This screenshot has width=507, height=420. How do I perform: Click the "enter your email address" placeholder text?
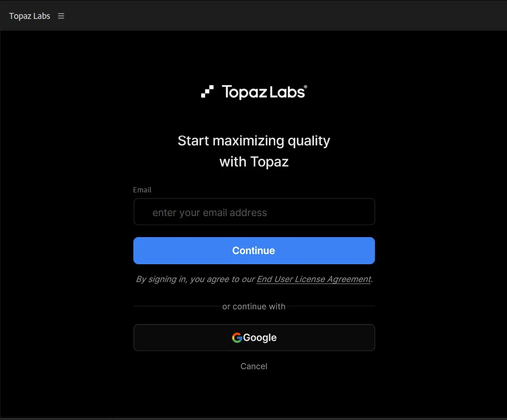click(209, 213)
